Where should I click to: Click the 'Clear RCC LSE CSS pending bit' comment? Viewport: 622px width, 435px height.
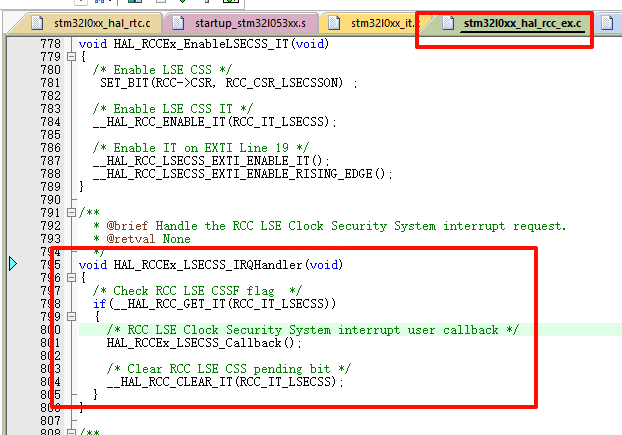tap(228, 369)
